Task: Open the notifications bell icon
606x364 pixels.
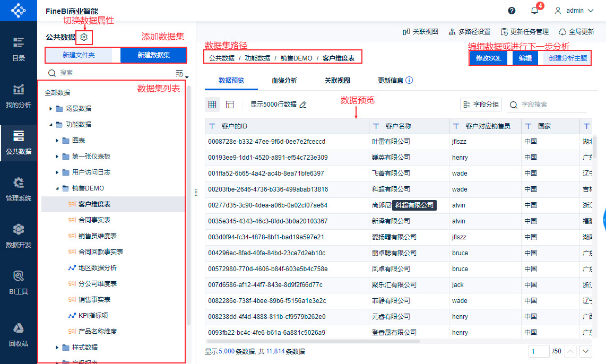Action: tap(534, 11)
